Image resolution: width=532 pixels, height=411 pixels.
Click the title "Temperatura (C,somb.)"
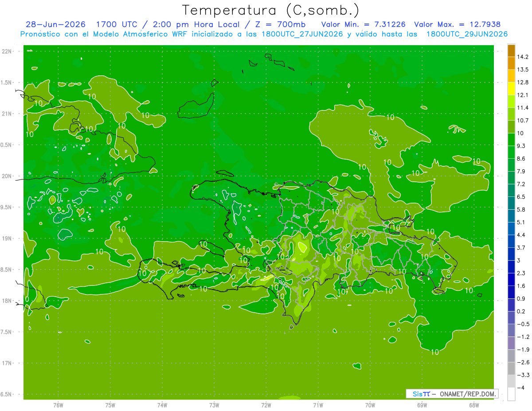(271, 10)
